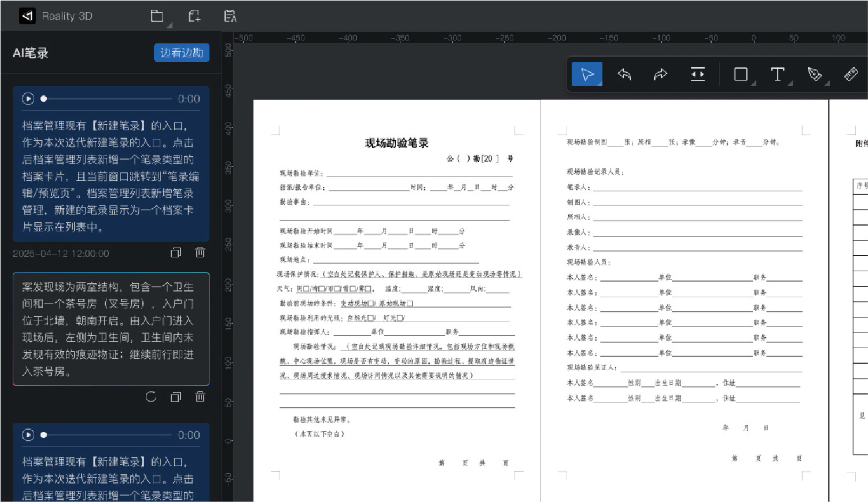Click the 边看边勘 button

tap(181, 53)
